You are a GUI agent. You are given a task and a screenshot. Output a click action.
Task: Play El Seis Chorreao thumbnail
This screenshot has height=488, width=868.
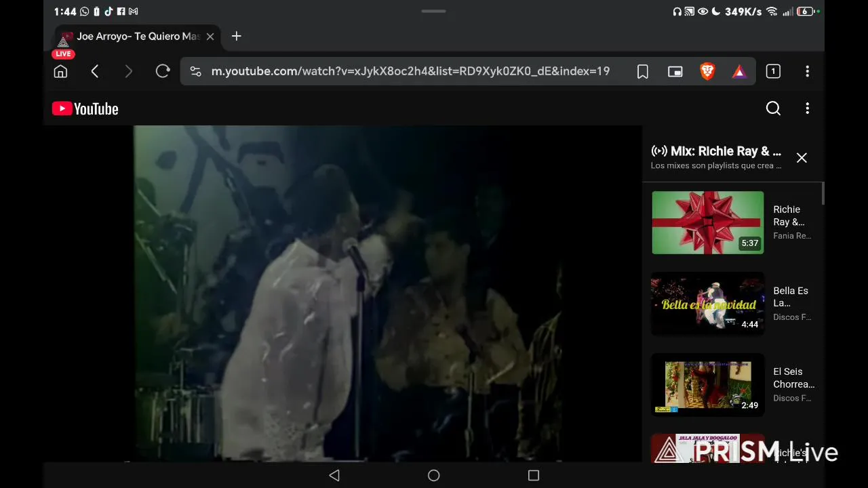707,385
